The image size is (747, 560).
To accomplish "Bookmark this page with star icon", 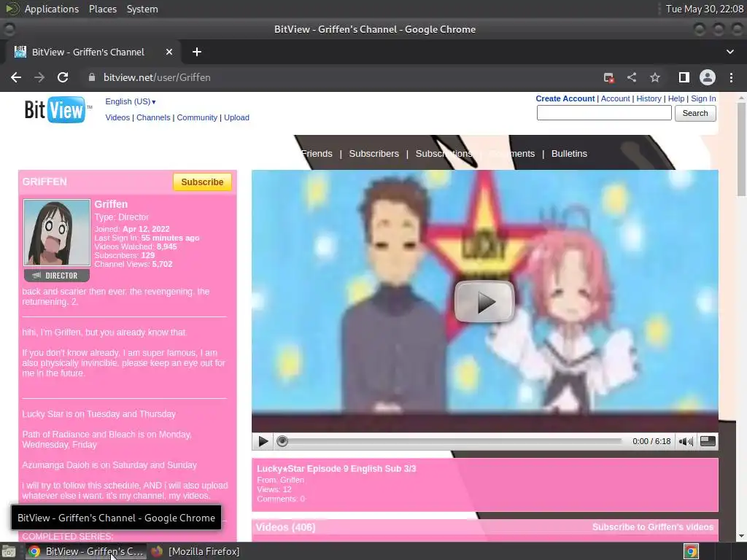I will click(x=655, y=77).
